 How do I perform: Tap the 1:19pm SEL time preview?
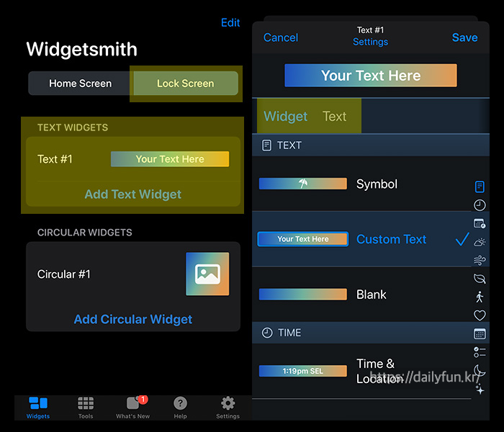(x=303, y=371)
